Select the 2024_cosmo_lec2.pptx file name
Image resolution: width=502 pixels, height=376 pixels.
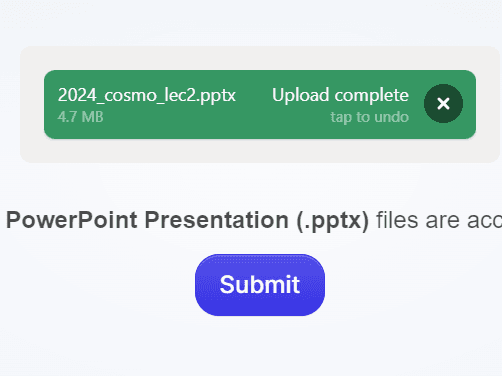(147, 95)
